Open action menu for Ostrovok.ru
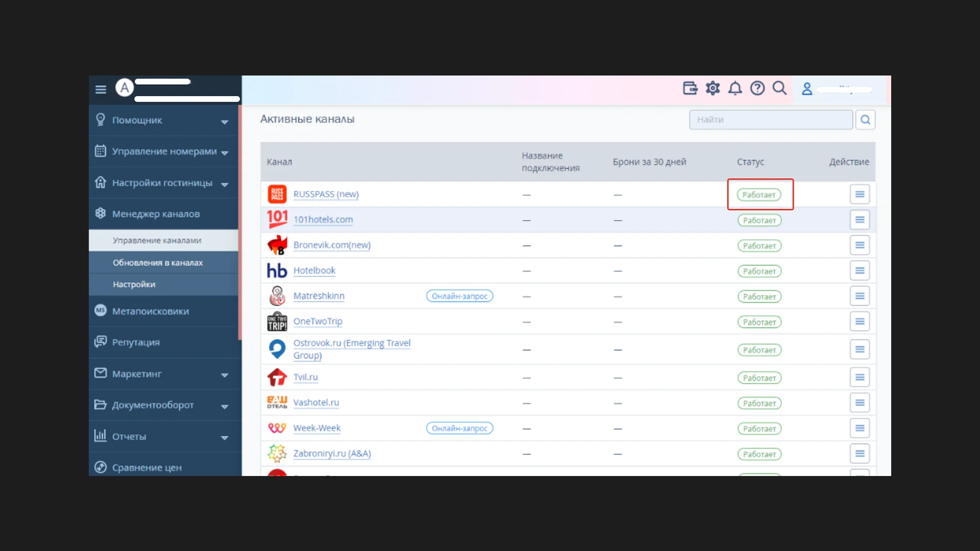Image resolution: width=980 pixels, height=551 pixels. point(860,349)
